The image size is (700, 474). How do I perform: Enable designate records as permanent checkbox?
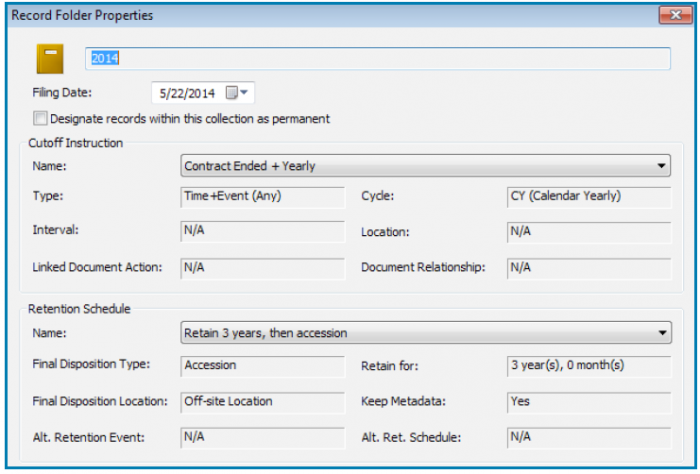(x=40, y=118)
